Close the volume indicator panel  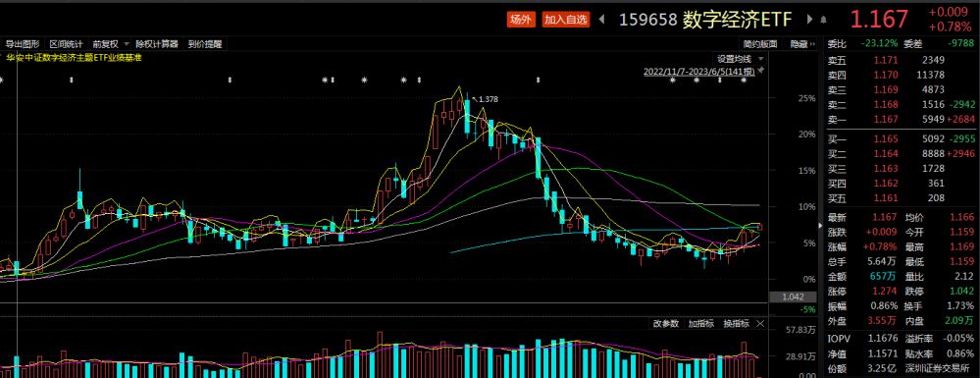click(760, 324)
